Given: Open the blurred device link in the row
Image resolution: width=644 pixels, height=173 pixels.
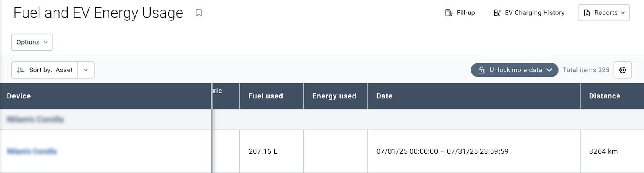Looking at the screenshot, I should pos(32,151).
